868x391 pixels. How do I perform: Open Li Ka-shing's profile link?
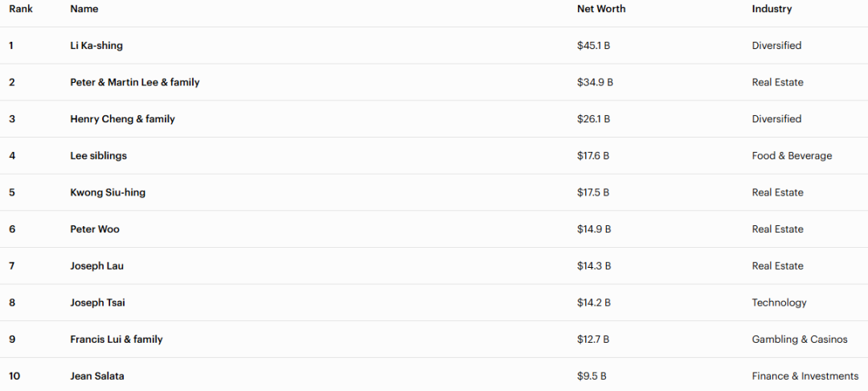click(96, 46)
